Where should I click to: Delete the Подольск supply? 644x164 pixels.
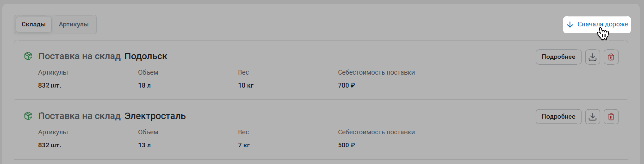click(x=611, y=57)
